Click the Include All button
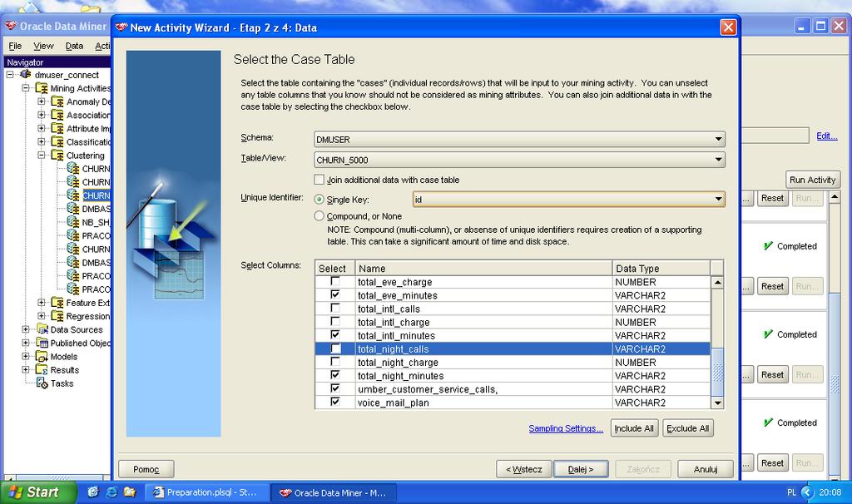Screen dimensions: 852x504 (634, 428)
